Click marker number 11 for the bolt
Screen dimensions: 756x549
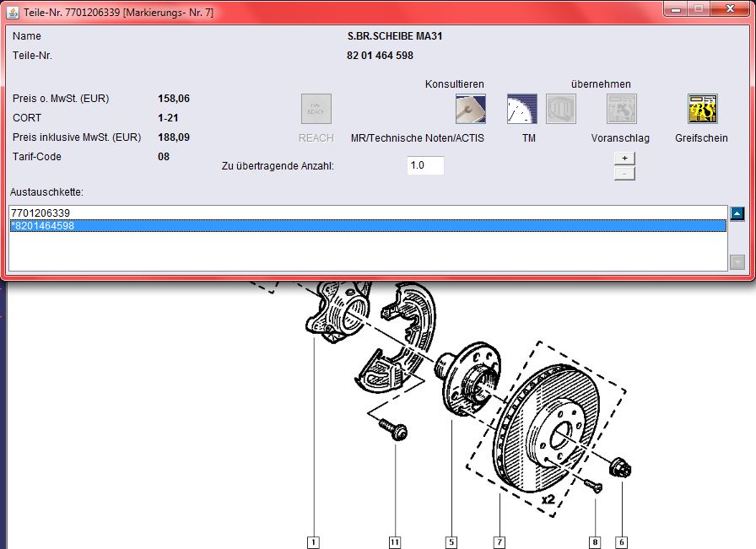395,542
